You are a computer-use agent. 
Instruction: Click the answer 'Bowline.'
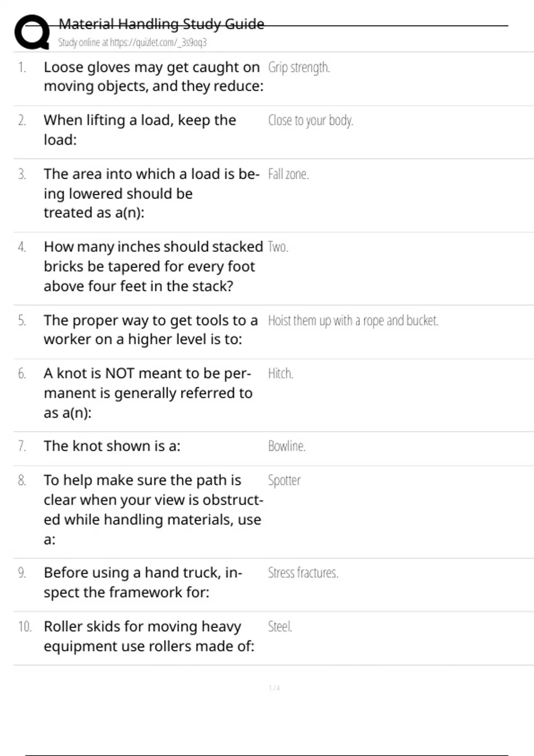(286, 446)
